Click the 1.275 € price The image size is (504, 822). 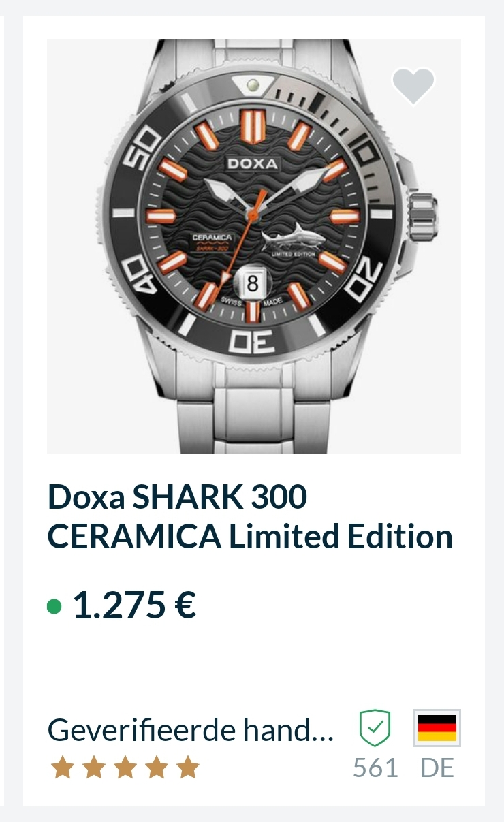(x=134, y=605)
